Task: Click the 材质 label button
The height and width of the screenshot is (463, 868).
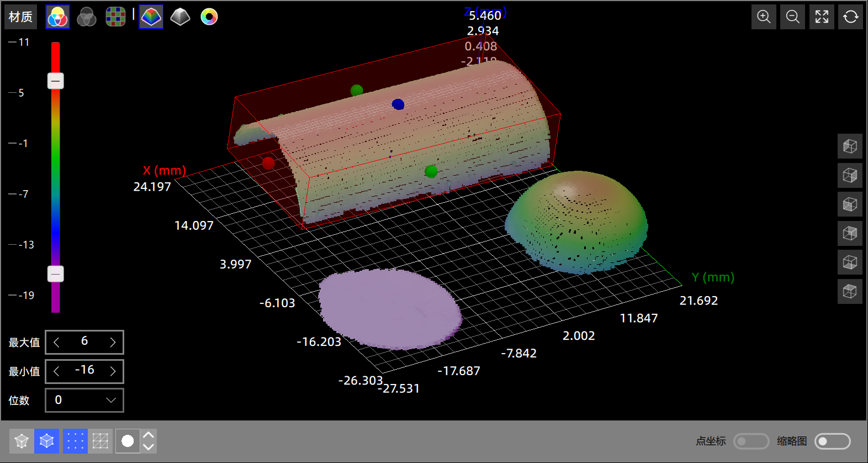Action: point(21,17)
